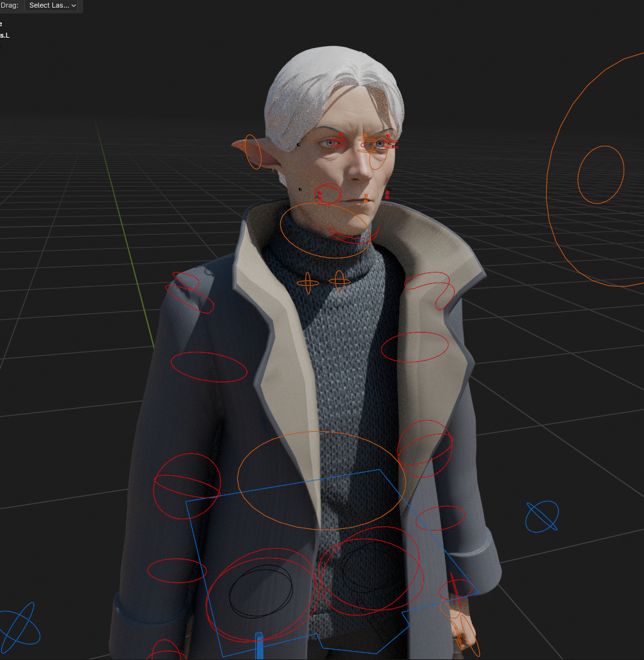Open the Drag "Select Las..." dropdown
Image resolution: width=644 pixels, height=660 pixels.
tap(53, 6)
